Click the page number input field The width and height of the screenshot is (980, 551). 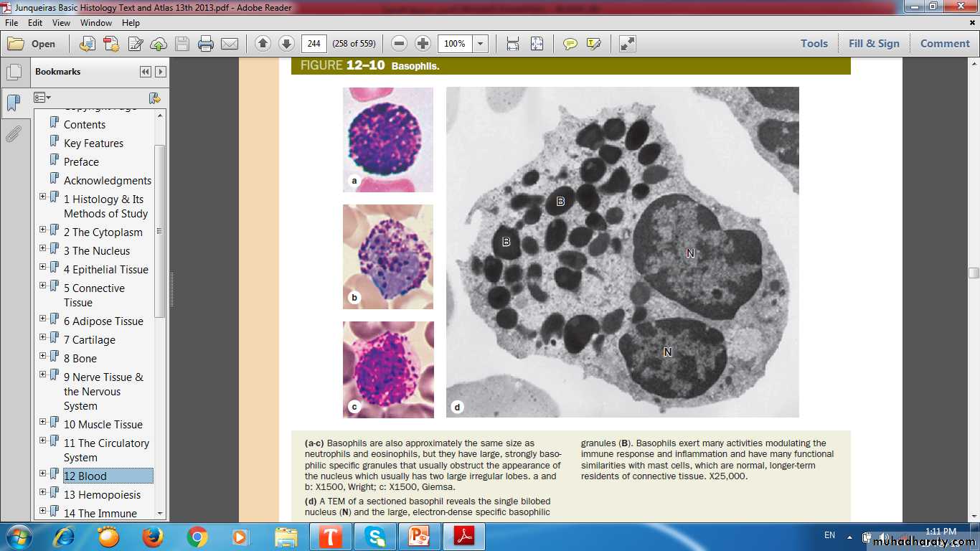[314, 44]
